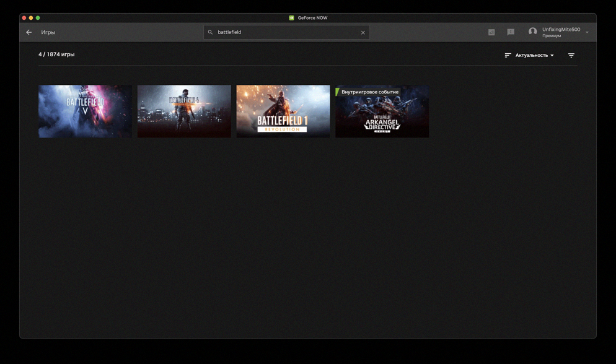This screenshot has height=364, width=616.
Task: Minimize the GeForce NOW window
Action: (x=31, y=18)
